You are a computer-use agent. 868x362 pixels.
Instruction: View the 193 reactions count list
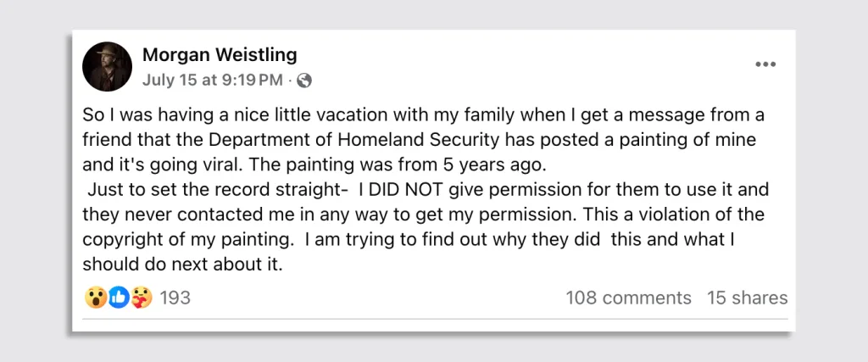[175, 298]
